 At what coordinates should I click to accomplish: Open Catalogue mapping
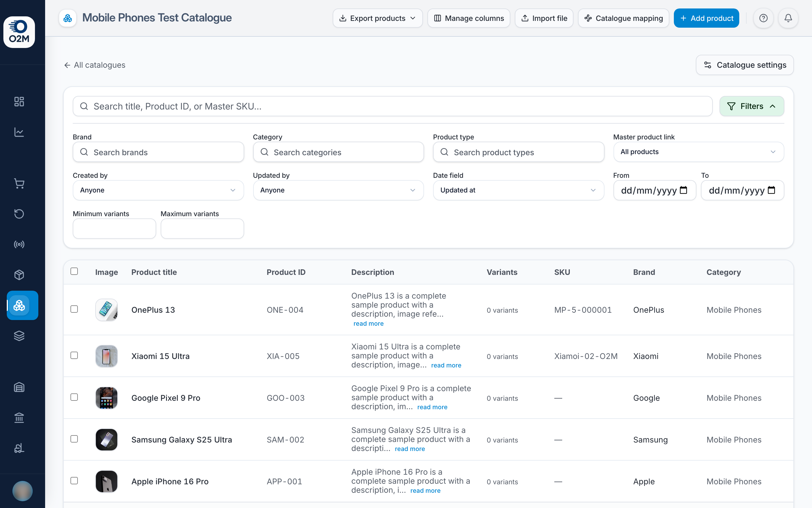pos(623,18)
